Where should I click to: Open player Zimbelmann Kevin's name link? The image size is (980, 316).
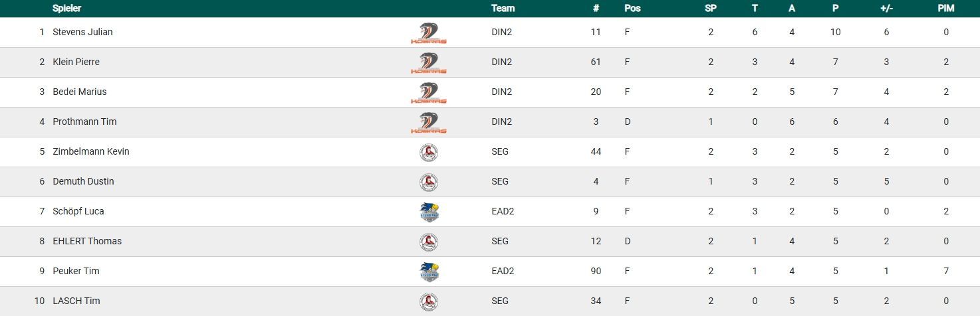point(90,151)
